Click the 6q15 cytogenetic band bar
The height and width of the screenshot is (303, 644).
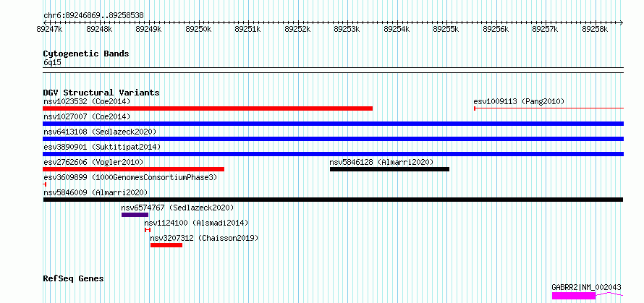tap(333, 70)
